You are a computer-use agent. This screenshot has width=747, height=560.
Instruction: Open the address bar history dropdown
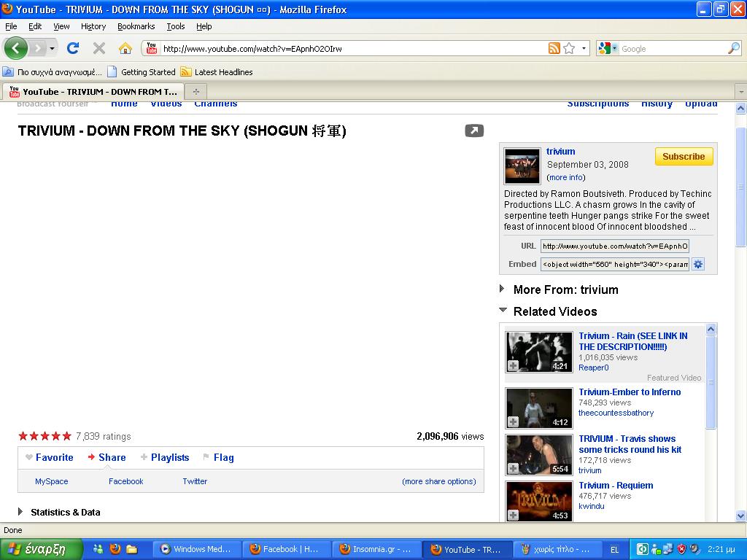584,48
